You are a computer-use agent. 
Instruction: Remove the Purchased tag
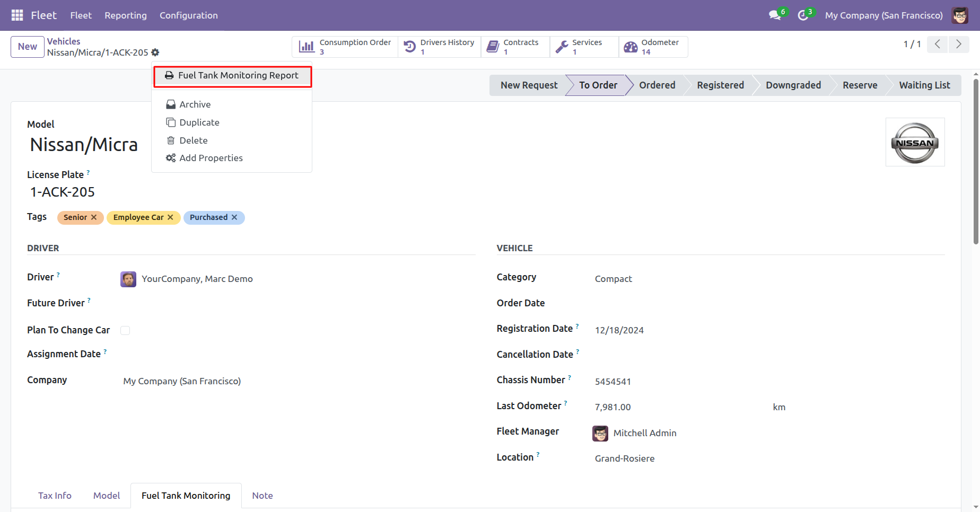234,217
